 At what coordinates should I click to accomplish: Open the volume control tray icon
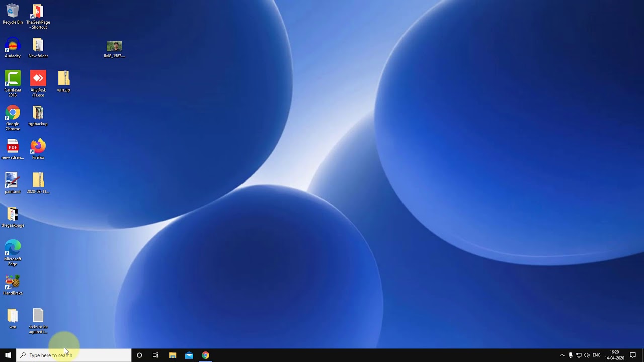coord(586,355)
